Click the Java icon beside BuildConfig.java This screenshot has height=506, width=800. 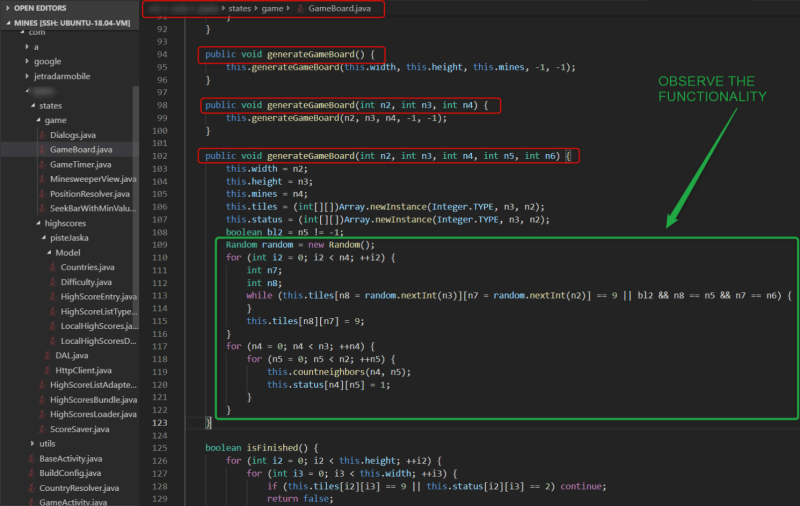32,473
